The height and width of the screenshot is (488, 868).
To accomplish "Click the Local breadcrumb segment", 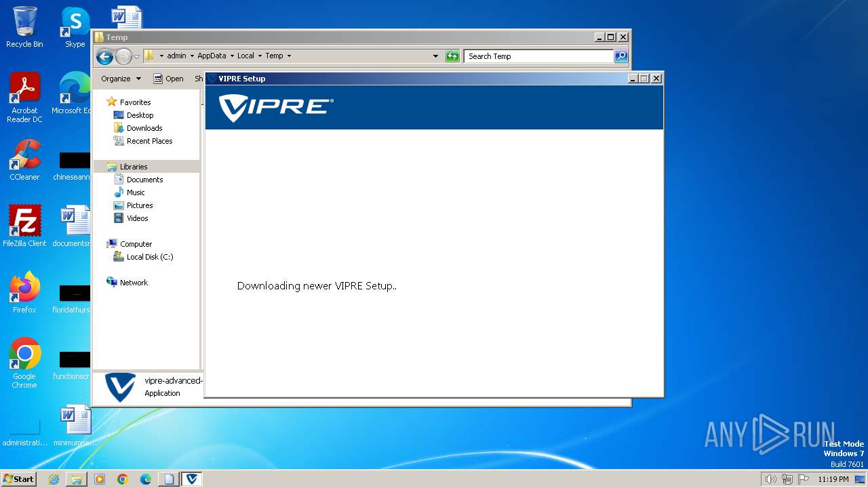I will [245, 56].
